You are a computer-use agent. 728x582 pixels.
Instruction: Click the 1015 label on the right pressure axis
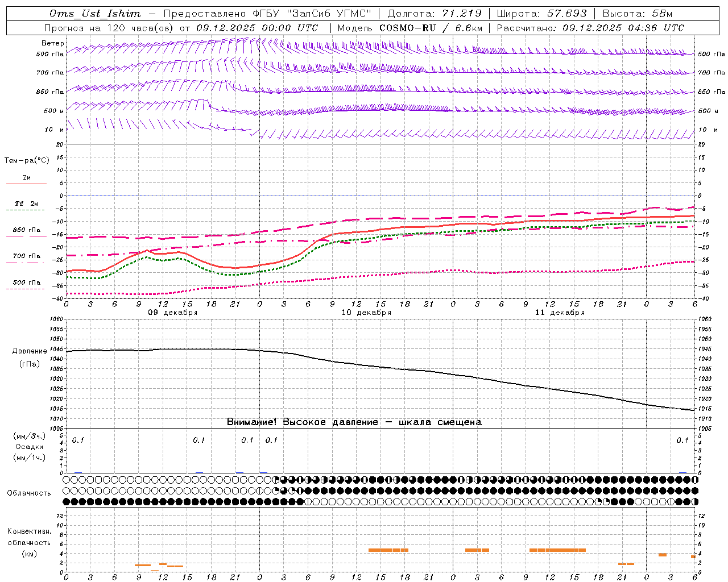click(x=705, y=409)
